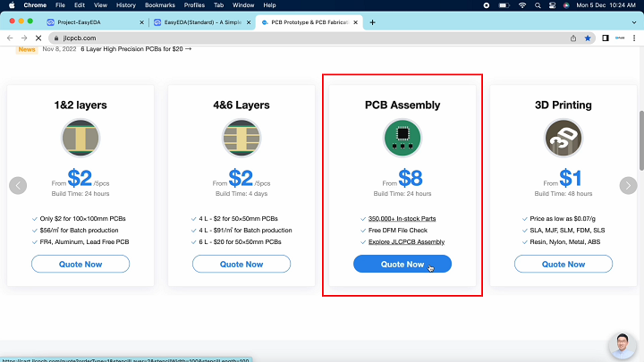Viewport: 644px width, 362px height.
Task: Click the $8 PCB Assembly price
Action: 411,178
